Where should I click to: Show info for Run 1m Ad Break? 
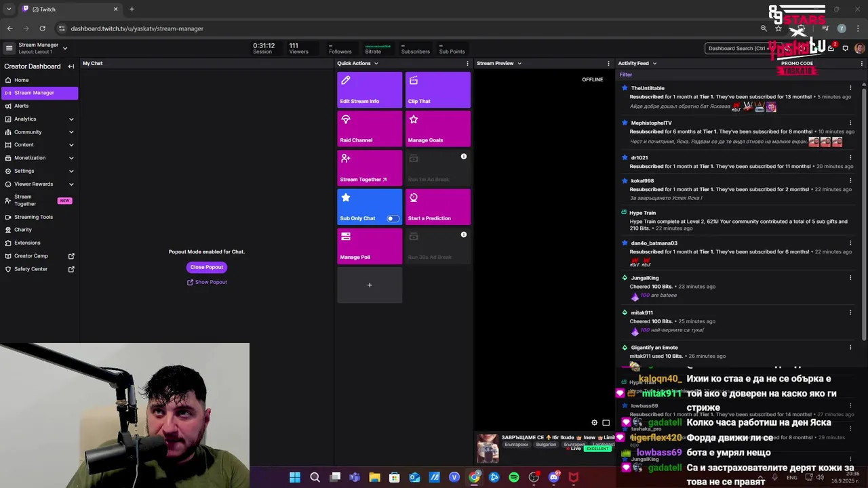(464, 157)
